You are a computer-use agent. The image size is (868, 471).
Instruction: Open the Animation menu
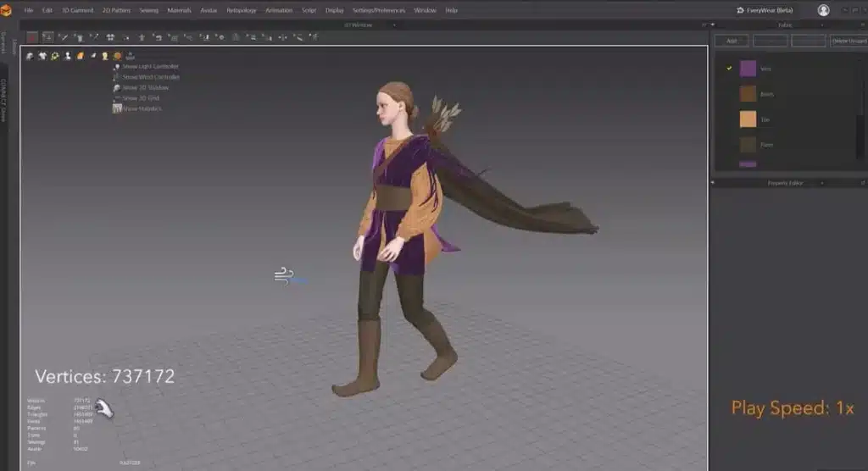coord(279,10)
